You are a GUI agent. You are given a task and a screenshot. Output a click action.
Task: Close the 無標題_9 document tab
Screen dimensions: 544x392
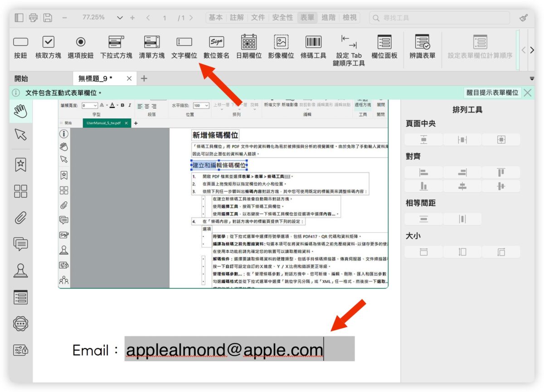(x=129, y=78)
